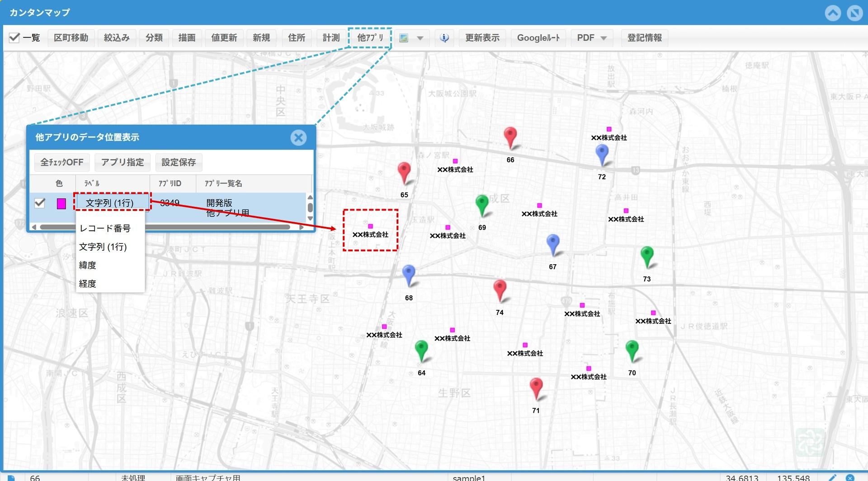This screenshot has width=868, height=481.
Task: Select 緯度 in the label dropdown list
Action: (88, 265)
